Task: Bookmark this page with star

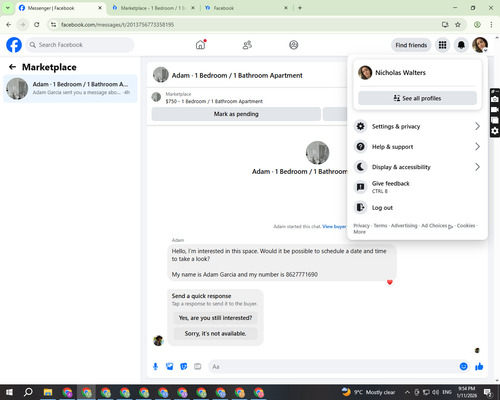Action: pyautogui.click(x=458, y=25)
